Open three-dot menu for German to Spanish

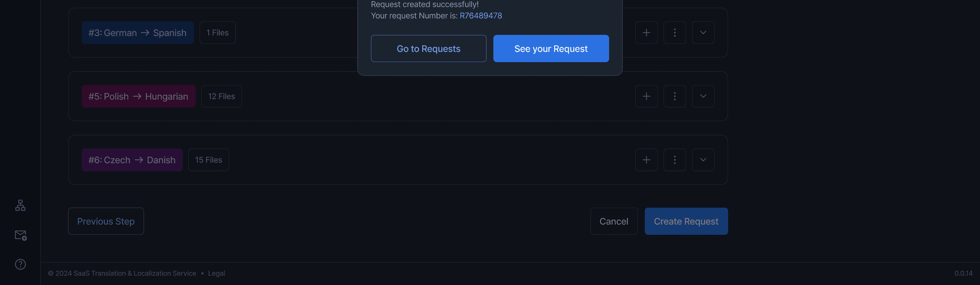pyautogui.click(x=675, y=33)
